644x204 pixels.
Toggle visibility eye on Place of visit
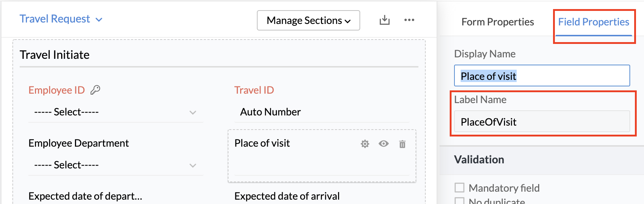pyautogui.click(x=383, y=144)
